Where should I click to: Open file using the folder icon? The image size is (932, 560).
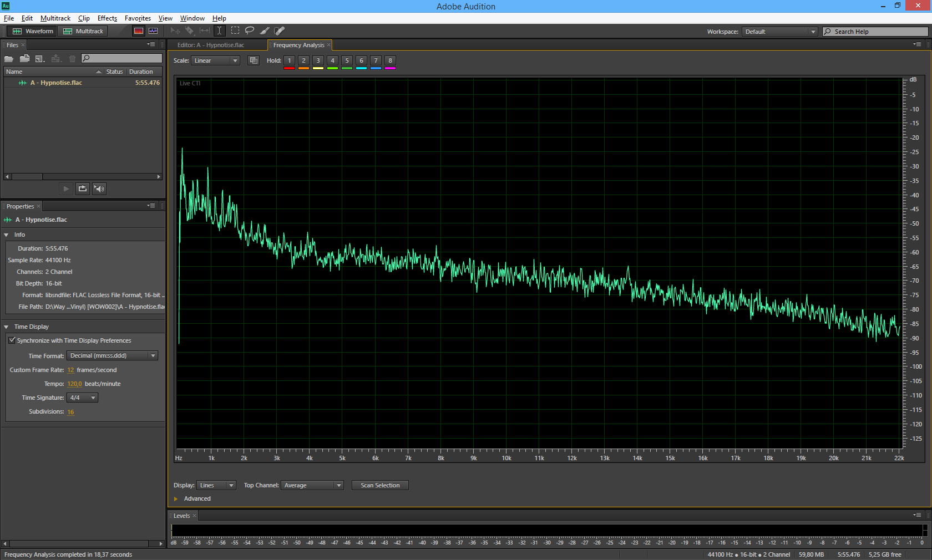[x=9, y=59]
